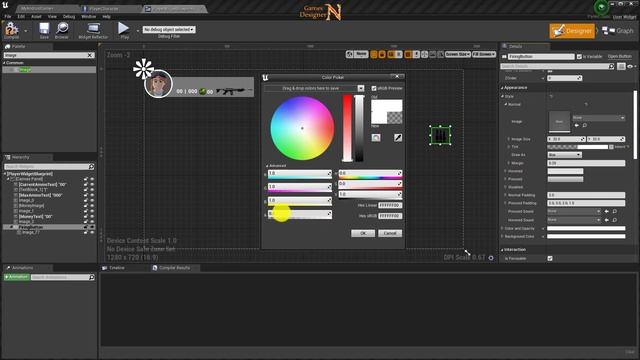Open saved colors dropdown in Color Picker
This screenshot has width=640, height=360.
pyautogui.click(x=361, y=88)
